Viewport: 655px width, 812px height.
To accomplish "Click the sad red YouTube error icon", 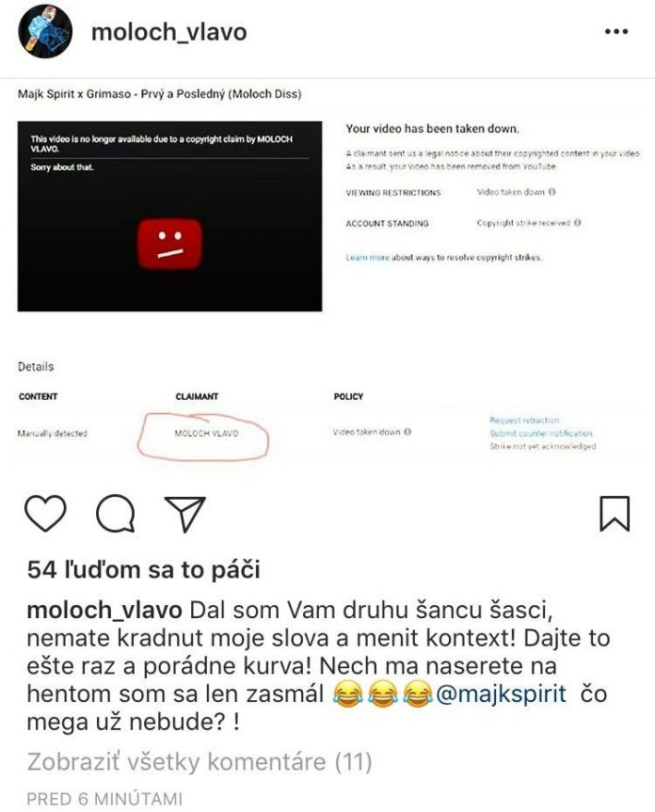I will point(169,244).
